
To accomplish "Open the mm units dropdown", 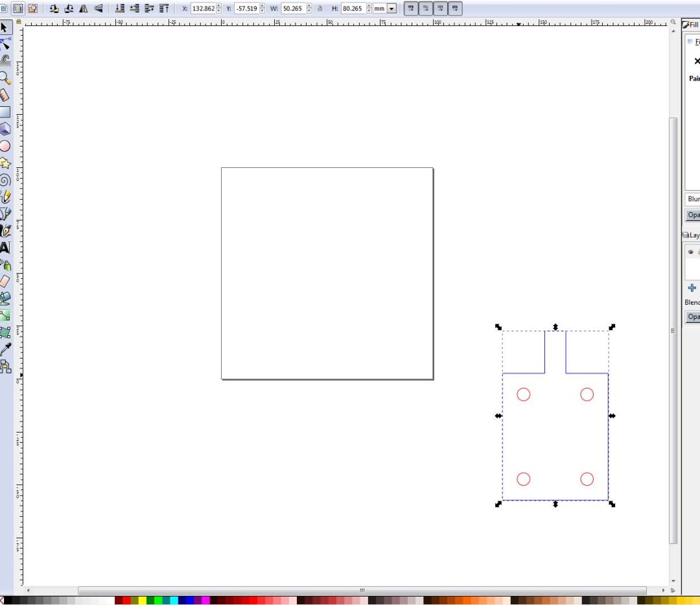I will click(391, 9).
